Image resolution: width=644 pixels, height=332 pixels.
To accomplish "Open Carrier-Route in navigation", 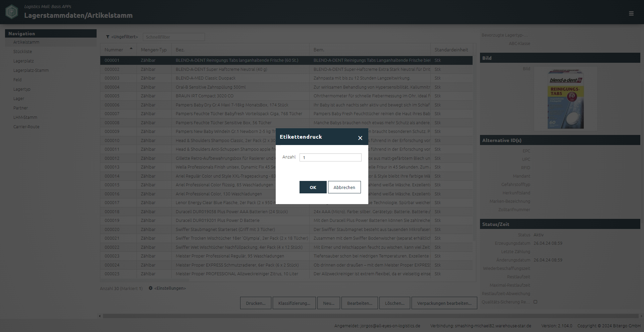I will pyautogui.click(x=26, y=127).
